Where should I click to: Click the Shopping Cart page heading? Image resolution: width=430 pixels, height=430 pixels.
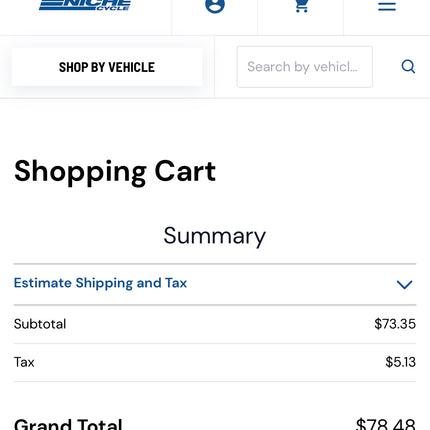(115, 172)
